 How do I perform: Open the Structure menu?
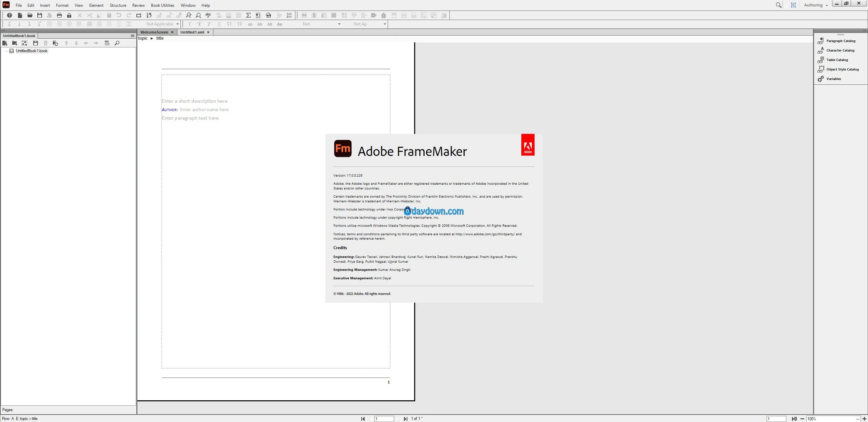[x=118, y=5]
